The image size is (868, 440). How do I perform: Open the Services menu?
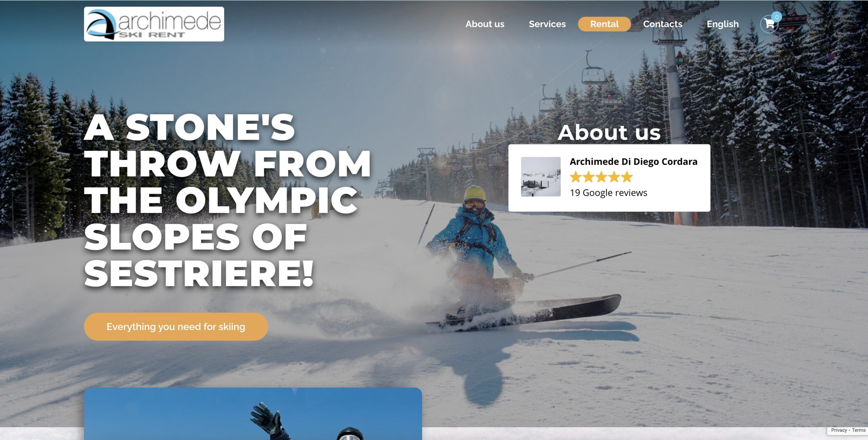pos(547,24)
